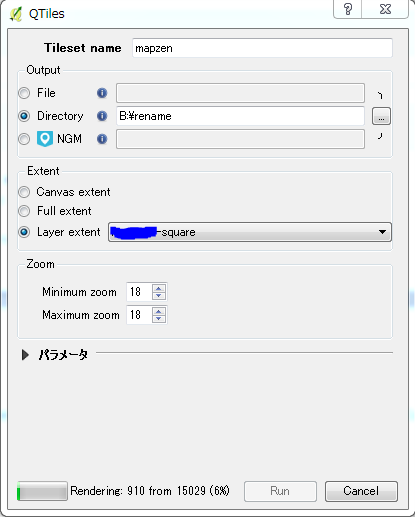415x517 pixels.
Task: Click the File output path field
Action: (240, 93)
